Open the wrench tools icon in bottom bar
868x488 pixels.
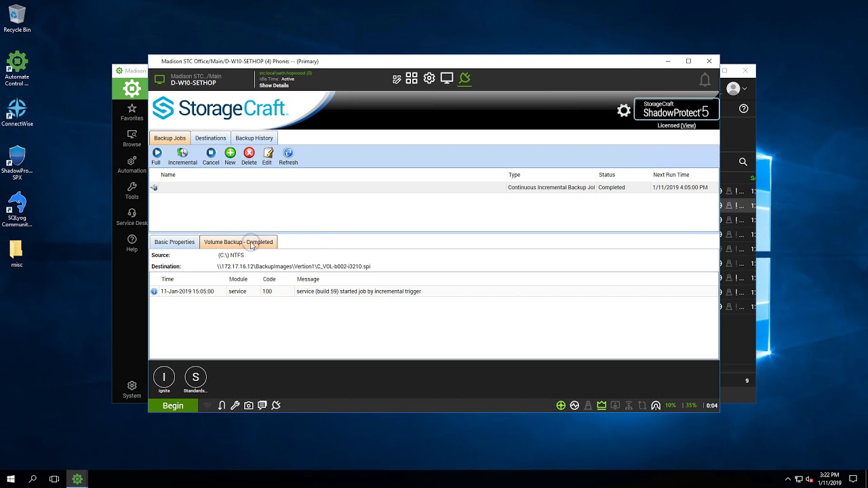click(235, 405)
